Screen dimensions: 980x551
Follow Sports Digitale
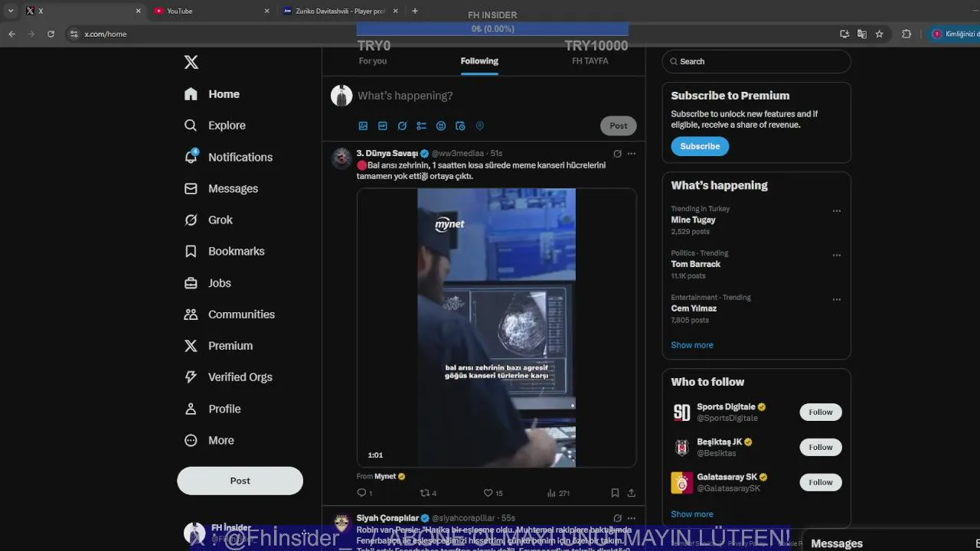tap(821, 412)
